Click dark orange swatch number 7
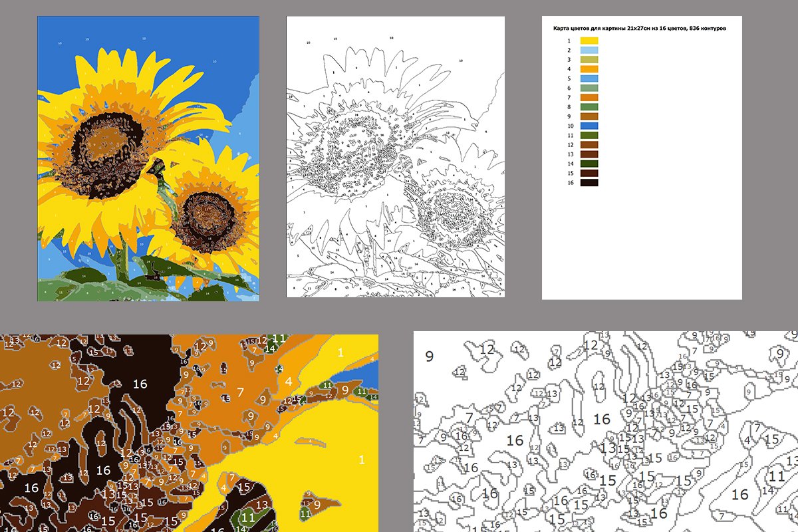Image resolution: width=798 pixels, height=532 pixels. (x=589, y=96)
